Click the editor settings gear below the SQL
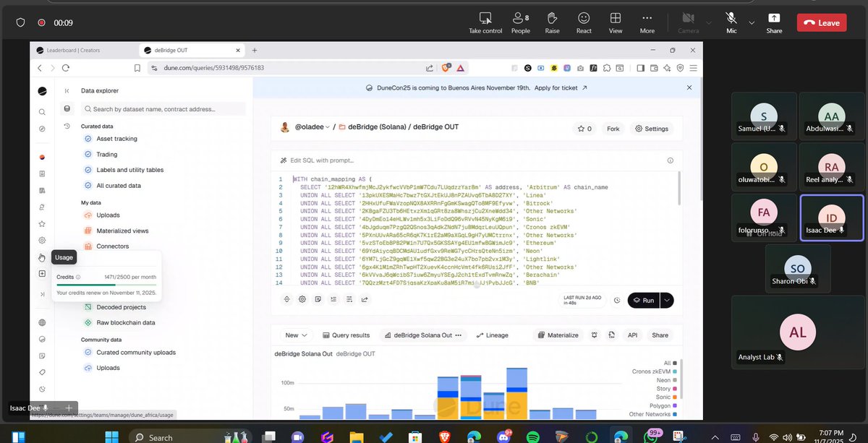The image size is (868, 443). [302, 299]
